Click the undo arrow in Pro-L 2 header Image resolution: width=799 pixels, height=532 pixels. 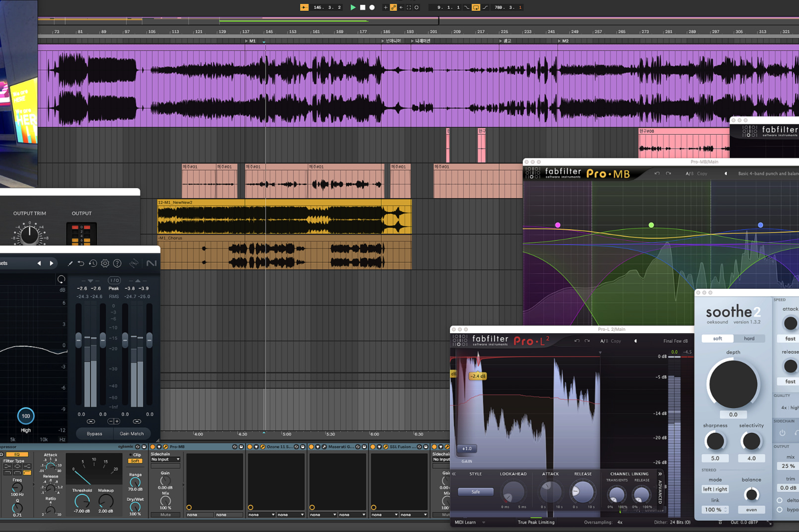point(576,341)
